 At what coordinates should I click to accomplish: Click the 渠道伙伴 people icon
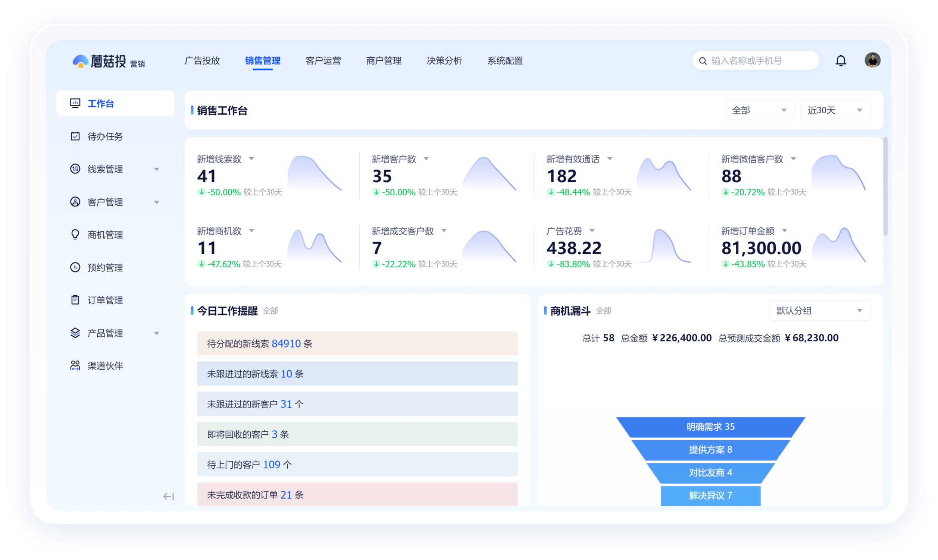(x=75, y=365)
